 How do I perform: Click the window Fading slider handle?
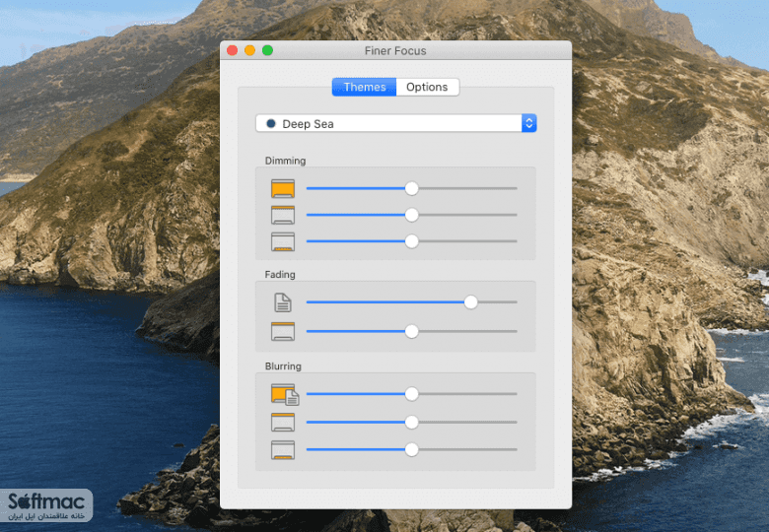[412, 332]
